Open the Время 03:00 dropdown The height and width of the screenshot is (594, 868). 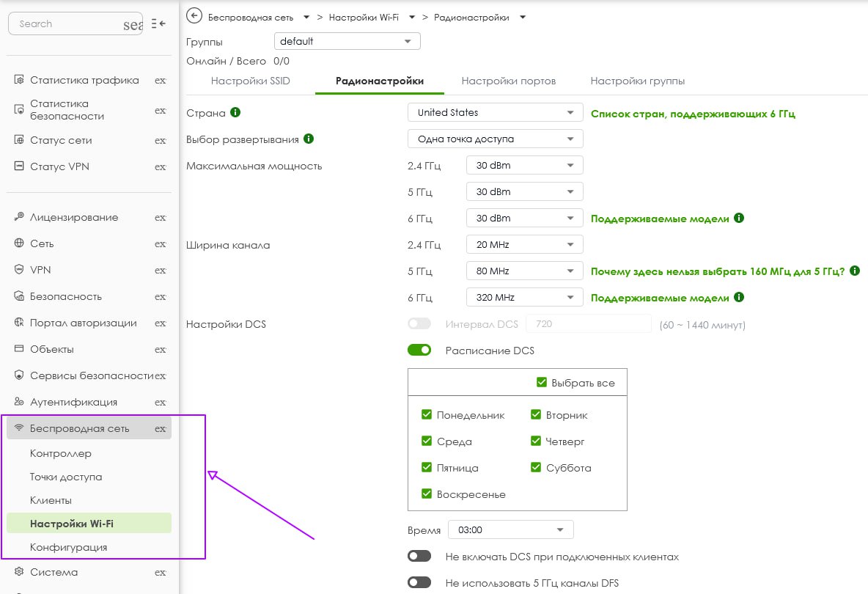click(510, 529)
